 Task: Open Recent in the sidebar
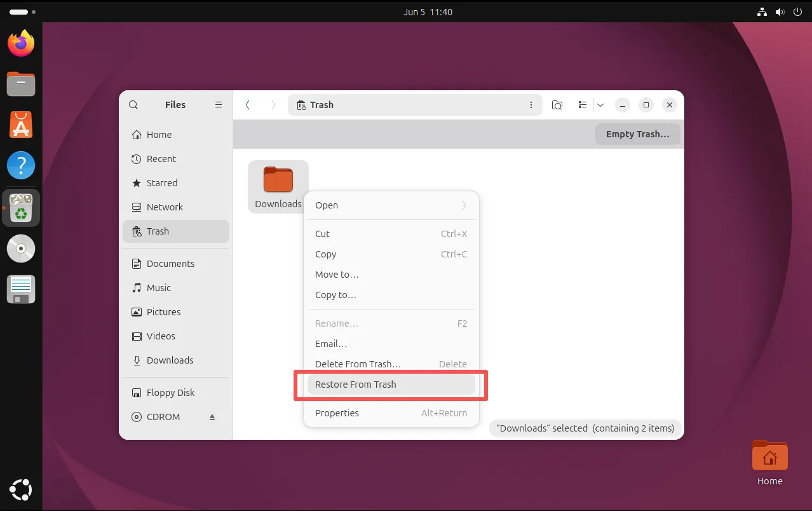pyautogui.click(x=176, y=159)
